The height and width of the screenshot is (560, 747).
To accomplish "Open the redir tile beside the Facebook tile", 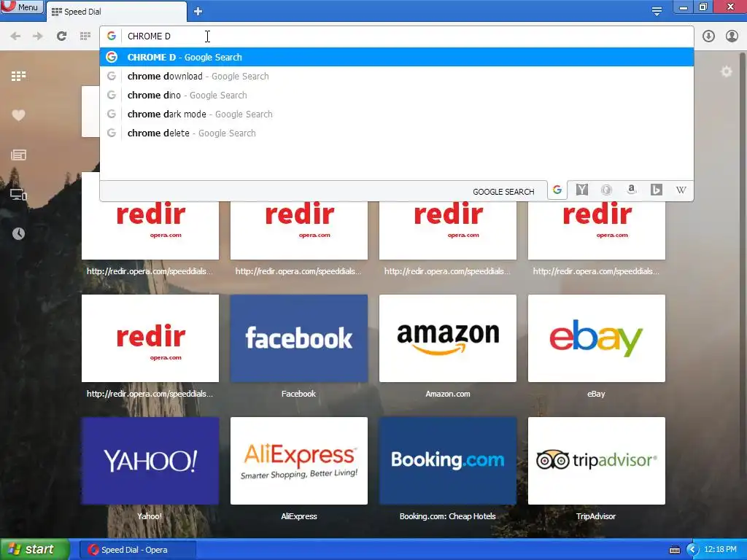I will [x=150, y=338].
